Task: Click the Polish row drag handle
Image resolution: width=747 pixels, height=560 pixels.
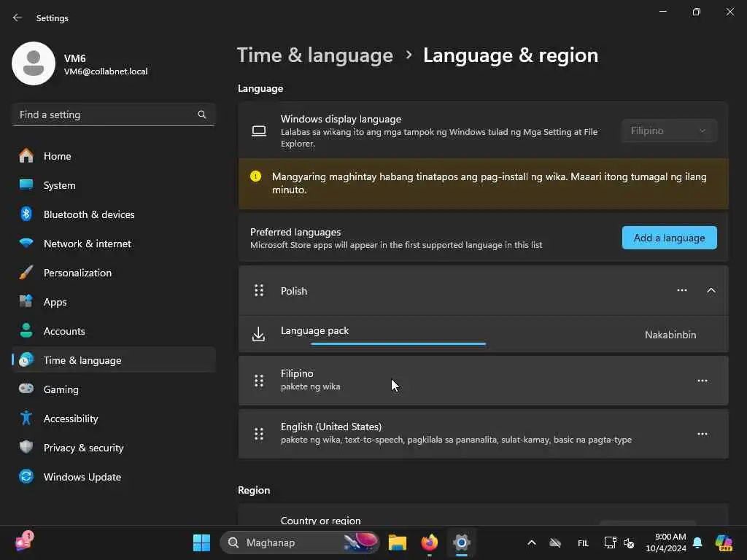Action: pyautogui.click(x=259, y=290)
